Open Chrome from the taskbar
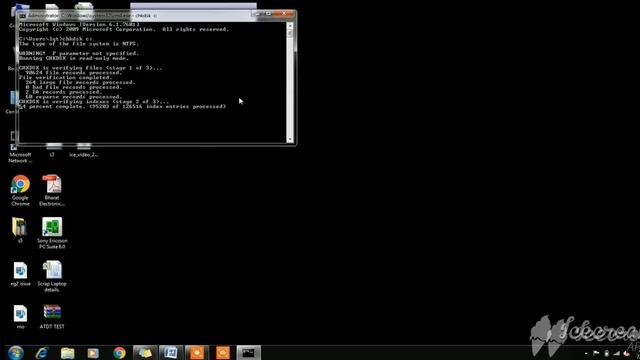 tap(119, 353)
